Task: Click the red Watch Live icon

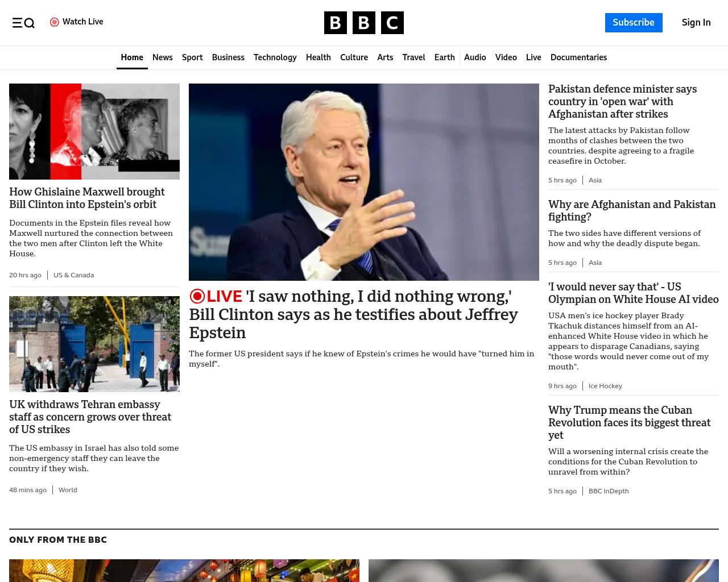Action: click(x=55, y=22)
